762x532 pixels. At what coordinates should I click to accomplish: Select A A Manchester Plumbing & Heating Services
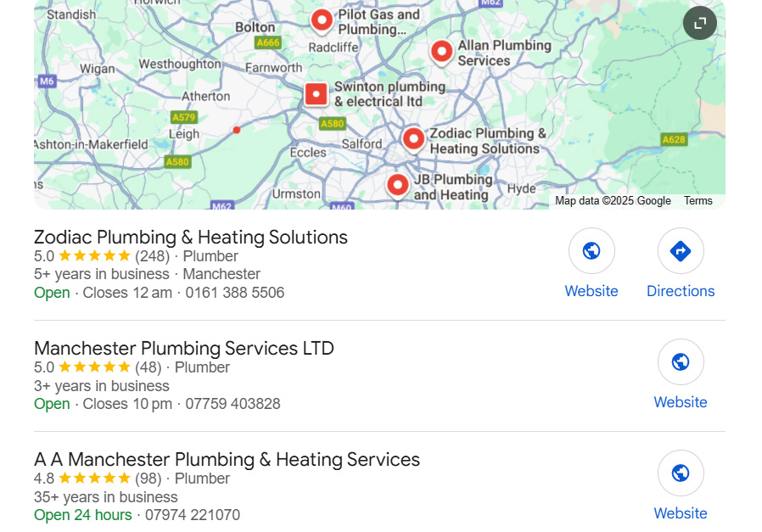tap(226, 459)
